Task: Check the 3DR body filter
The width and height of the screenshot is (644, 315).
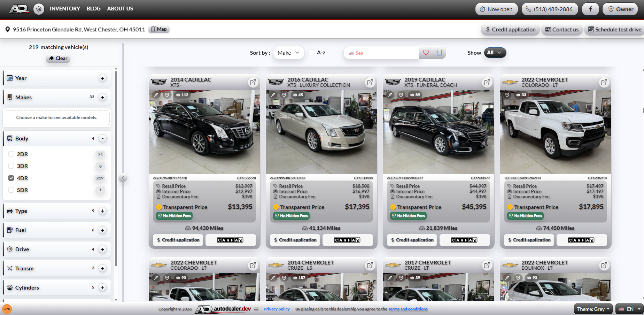Action: (x=11, y=166)
